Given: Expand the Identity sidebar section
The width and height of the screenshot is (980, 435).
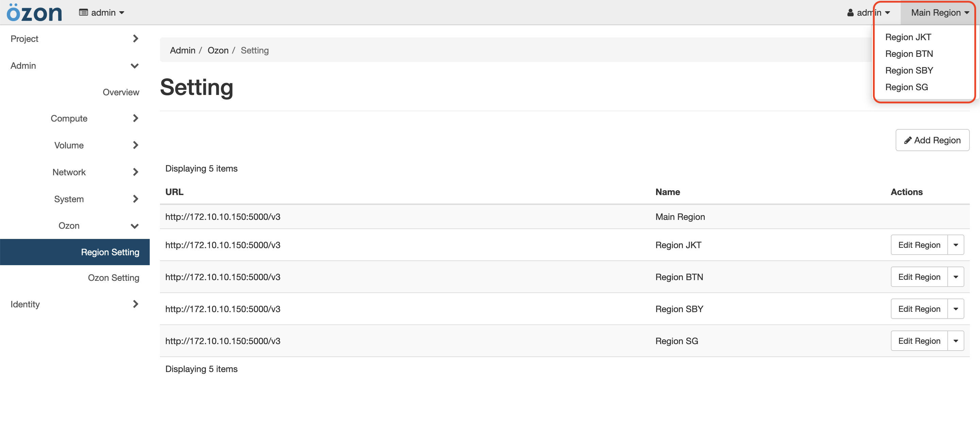Looking at the screenshot, I should 75,304.
